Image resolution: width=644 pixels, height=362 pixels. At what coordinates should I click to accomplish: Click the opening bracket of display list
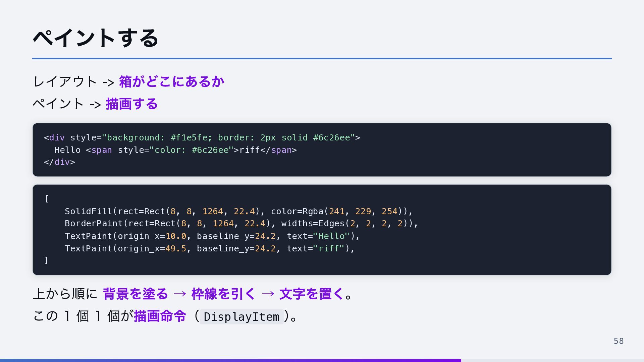[x=47, y=199]
